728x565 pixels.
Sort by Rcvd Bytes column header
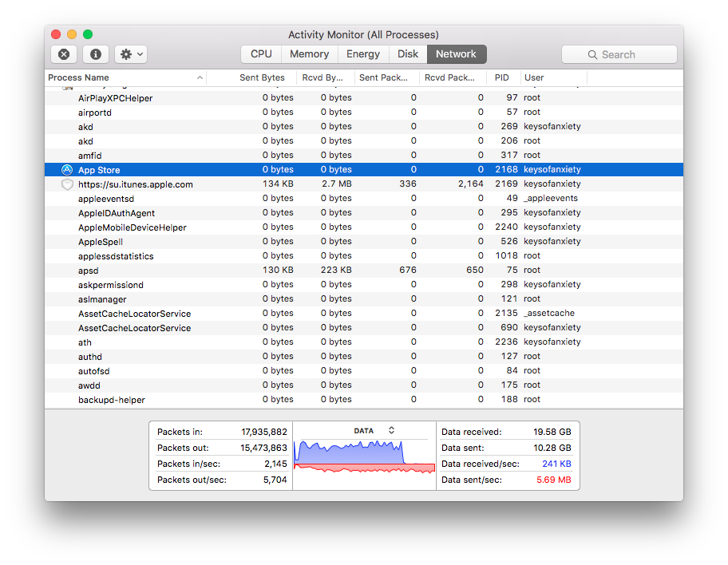click(x=326, y=77)
